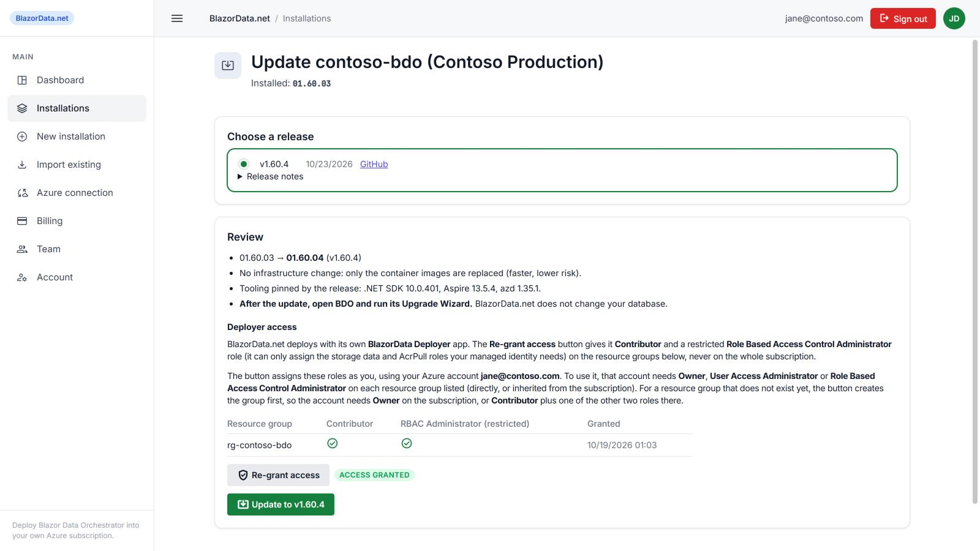Click the update icon beside page title
980x551 pixels.
click(228, 66)
